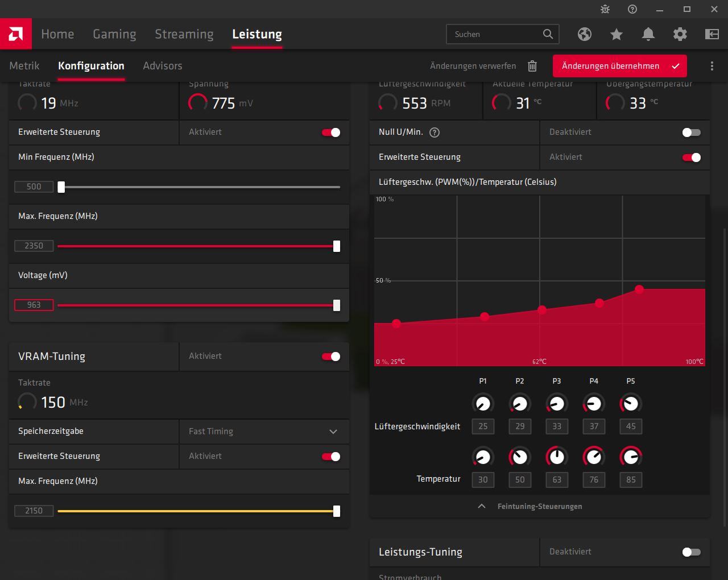Click the P4 fan speed field 37
The width and height of the screenshot is (728, 580).
click(594, 426)
